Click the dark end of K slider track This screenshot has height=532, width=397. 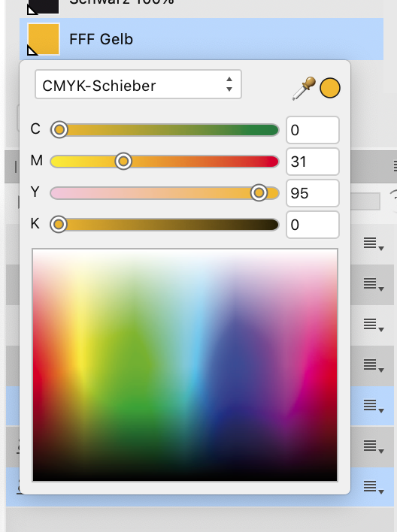coord(270,224)
